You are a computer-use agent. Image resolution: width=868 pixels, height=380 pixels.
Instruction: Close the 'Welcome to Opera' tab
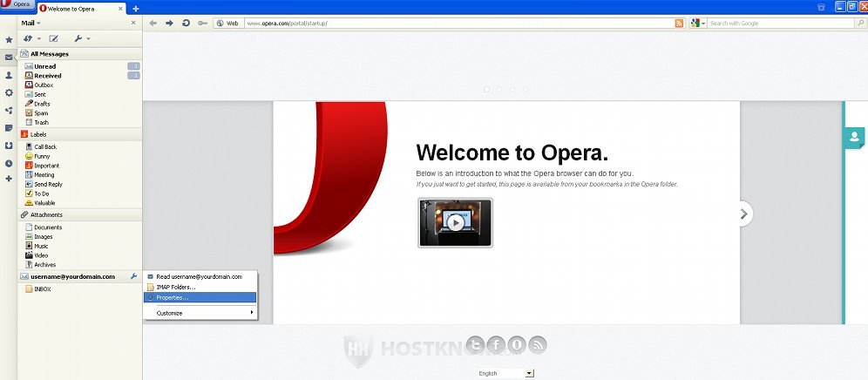pyautogui.click(x=122, y=9)
